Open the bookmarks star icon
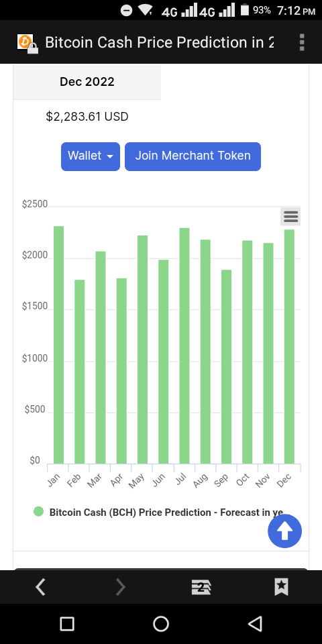 tap(281, 588)
